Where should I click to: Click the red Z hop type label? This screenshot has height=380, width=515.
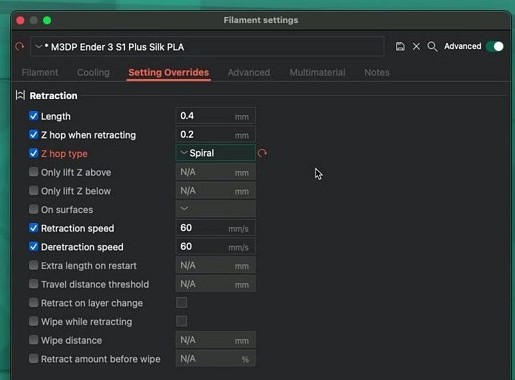(x=64, y=154)
